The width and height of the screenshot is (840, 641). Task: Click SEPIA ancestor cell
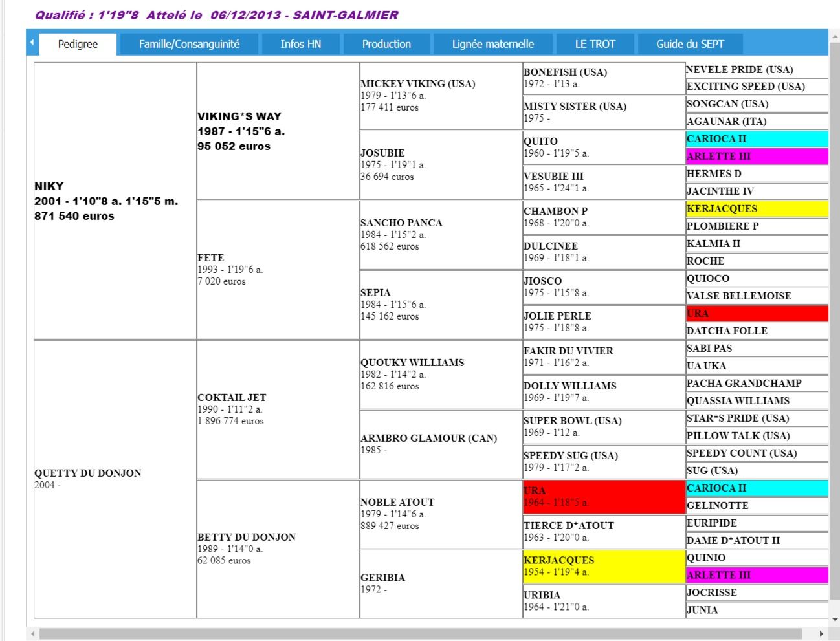(x=441, y=305)
